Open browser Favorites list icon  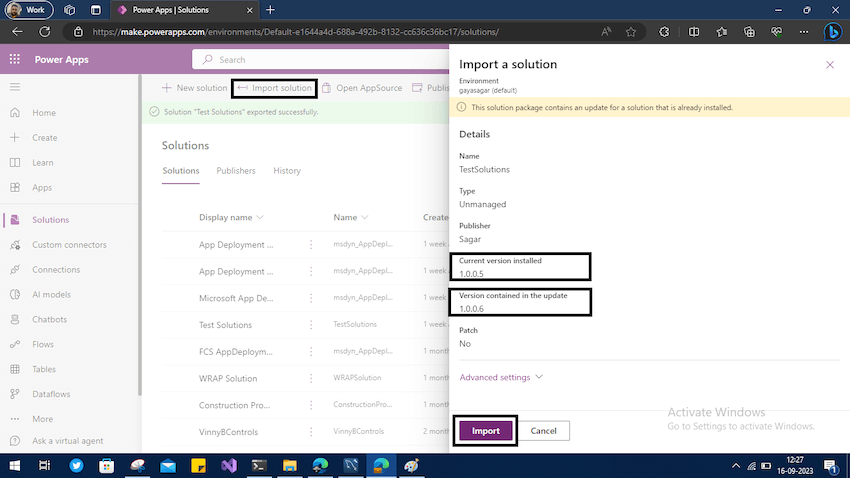pos(722,32)
